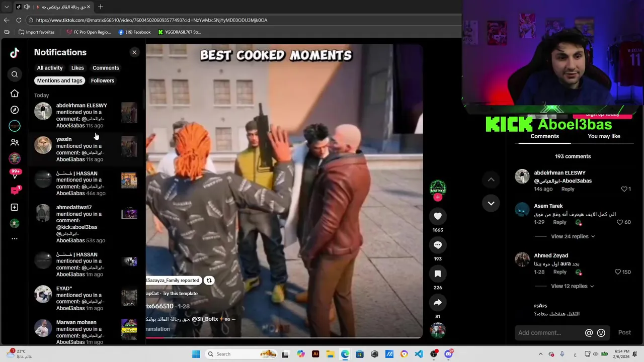Open search in TikTok sidebar
Image resolution: width=644 pixels, height=362 pixels.
[x=15, y=74]
